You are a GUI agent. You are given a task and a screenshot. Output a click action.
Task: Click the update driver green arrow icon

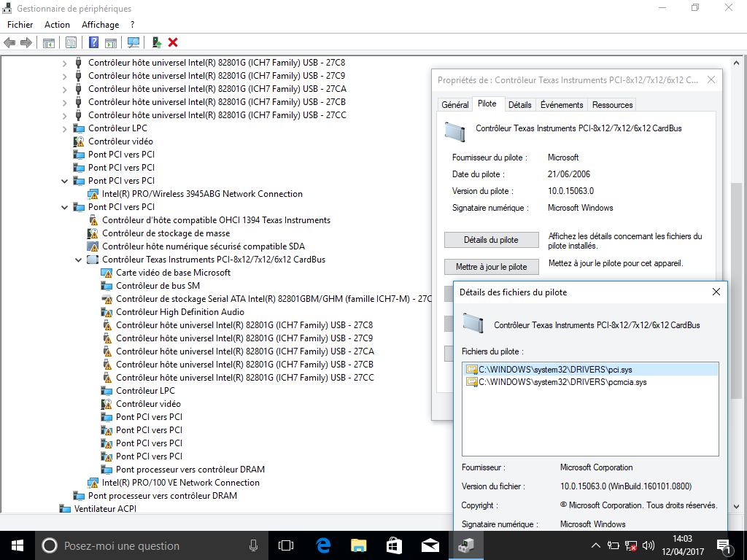tap(157, 43)
